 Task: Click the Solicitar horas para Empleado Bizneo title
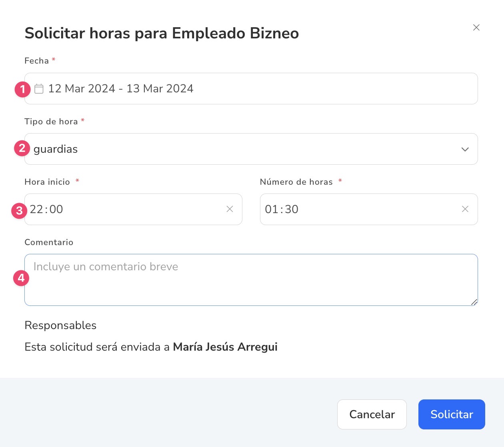point(162,33)
